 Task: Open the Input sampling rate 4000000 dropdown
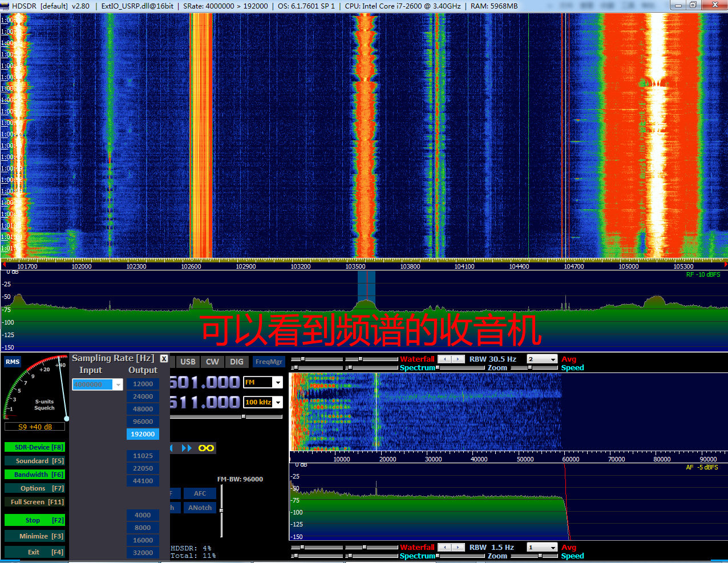pyautogui.click(x=98, y=384)
